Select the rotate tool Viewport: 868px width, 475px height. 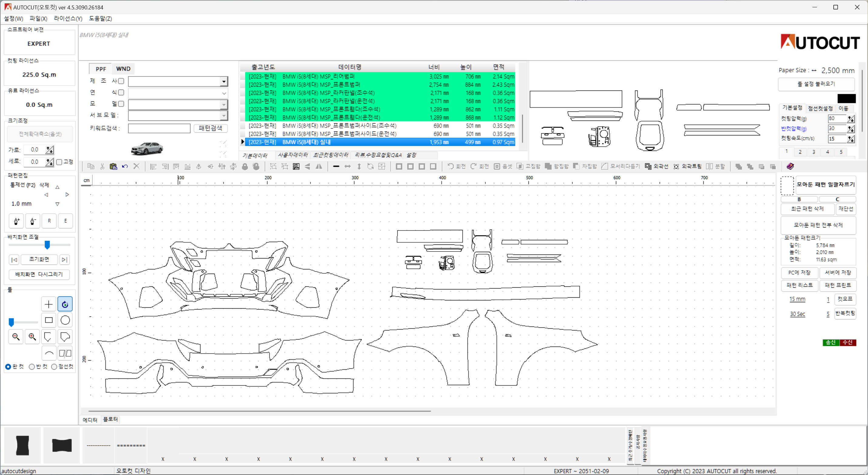pos(65,304)
